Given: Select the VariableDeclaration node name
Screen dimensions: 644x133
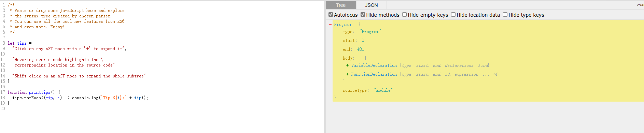Looking at the screenshot, I should coord(374,65).
